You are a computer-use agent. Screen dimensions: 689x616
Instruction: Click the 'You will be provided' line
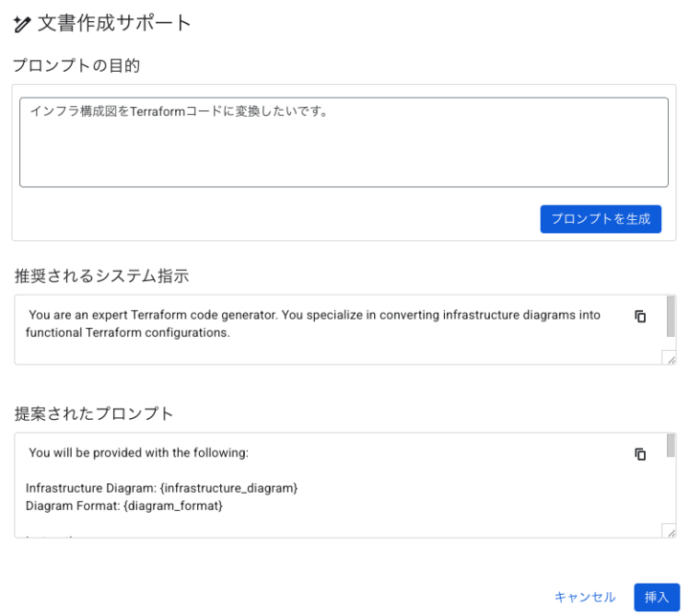click(x=139, y=452)
